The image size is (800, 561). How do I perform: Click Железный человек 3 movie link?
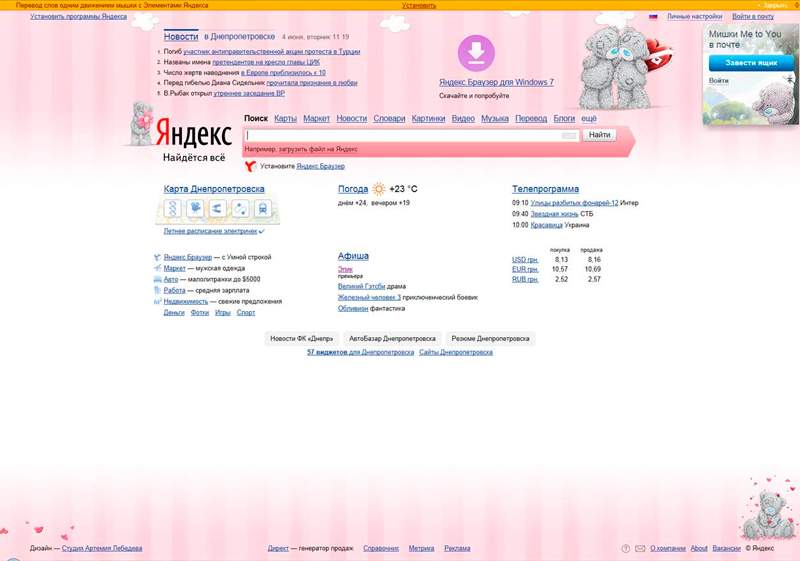tap(369, 297)
